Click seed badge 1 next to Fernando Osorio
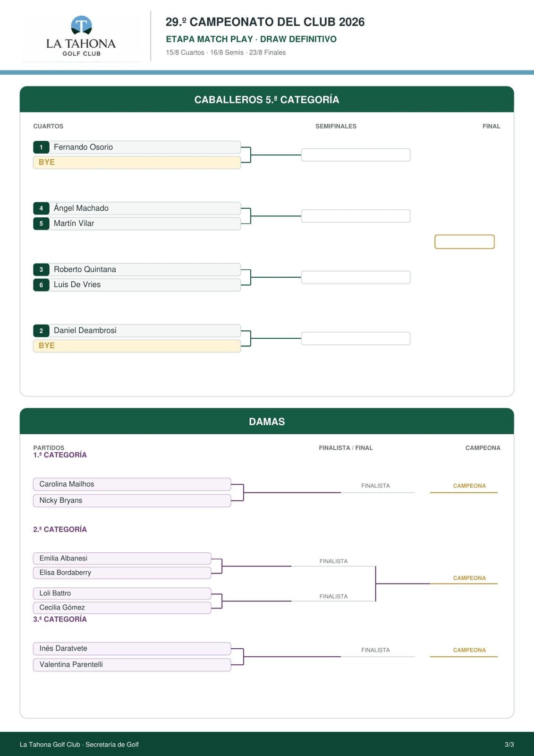Image resolution: width=534 pixels, height=756 pixels. coord(41,147)
